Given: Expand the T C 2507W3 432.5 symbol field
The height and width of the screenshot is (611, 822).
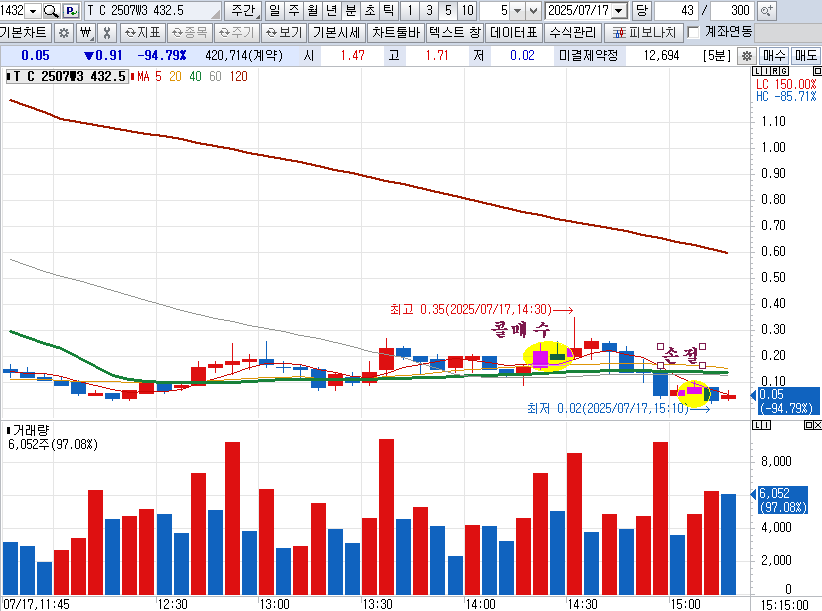Looking at the screenshot, I should tap(153, 10).
